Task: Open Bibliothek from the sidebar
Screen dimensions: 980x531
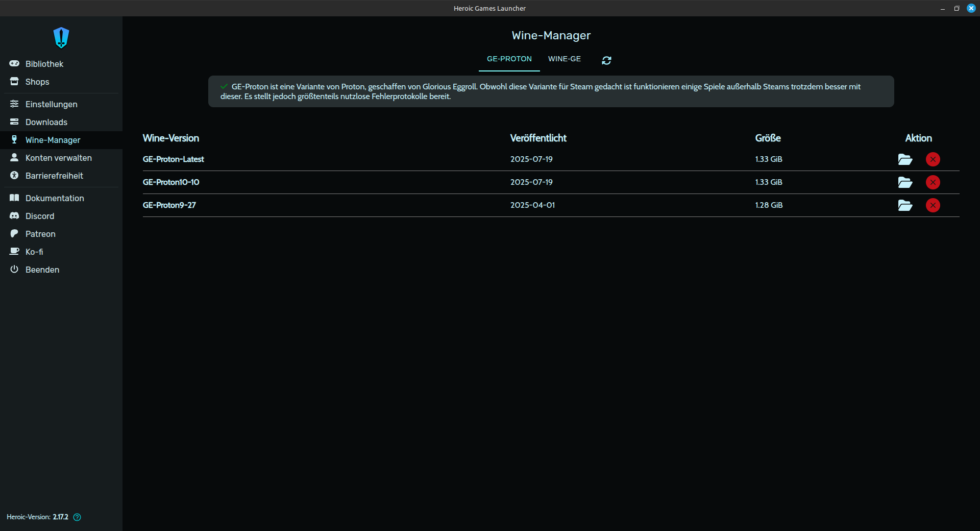Action: (61, 64)
